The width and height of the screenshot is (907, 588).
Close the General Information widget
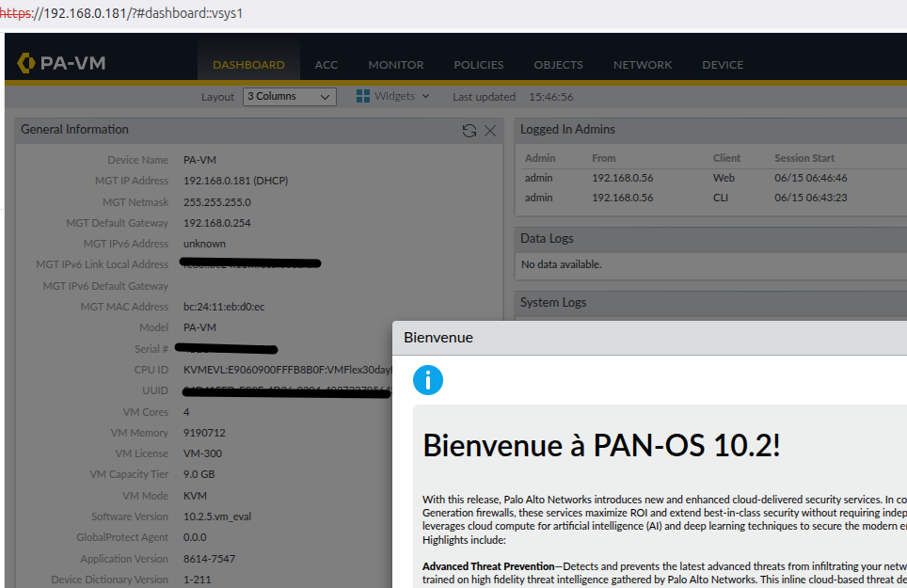point(490,131)
